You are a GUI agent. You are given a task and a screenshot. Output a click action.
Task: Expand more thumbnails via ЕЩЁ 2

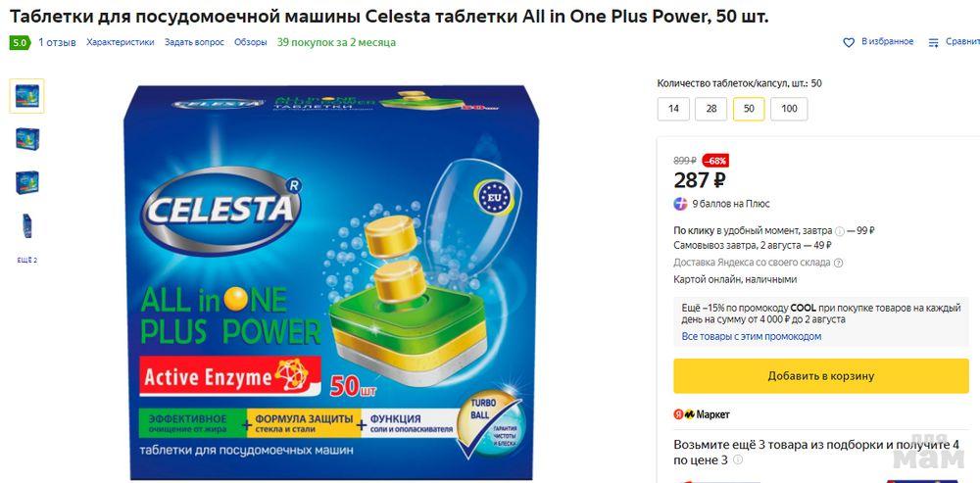[26, 260]
